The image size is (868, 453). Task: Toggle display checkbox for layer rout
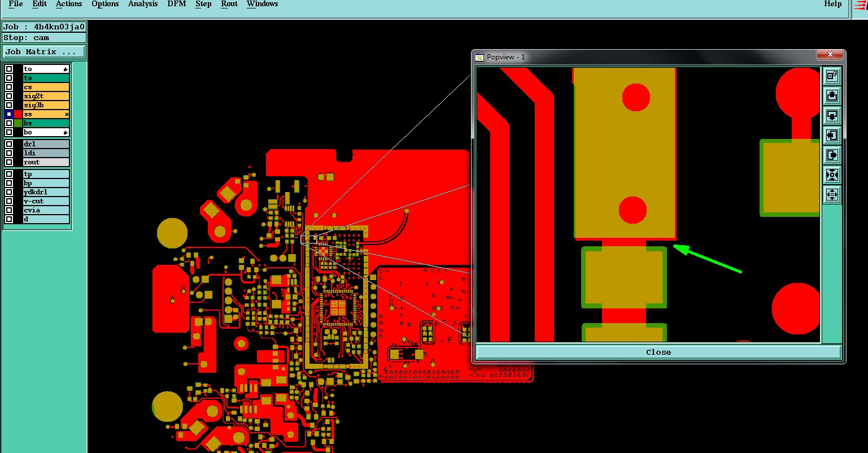9,162
